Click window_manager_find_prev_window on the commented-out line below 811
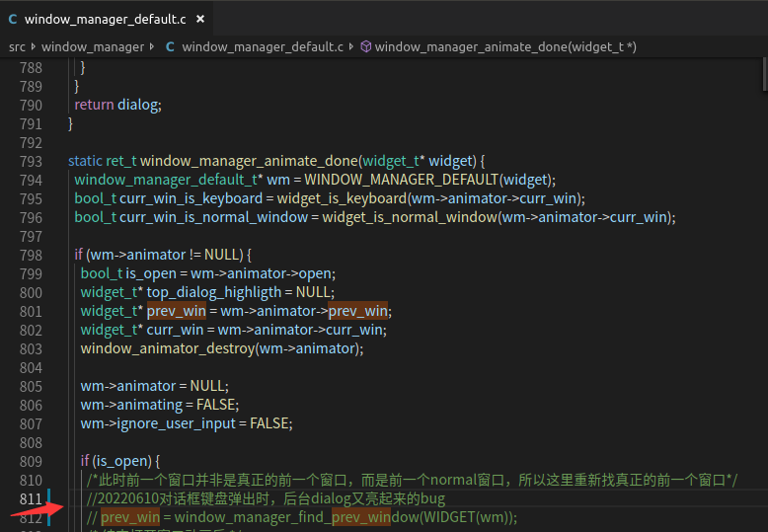The height and width of the screenshot is (532, 768). (297, 517)
